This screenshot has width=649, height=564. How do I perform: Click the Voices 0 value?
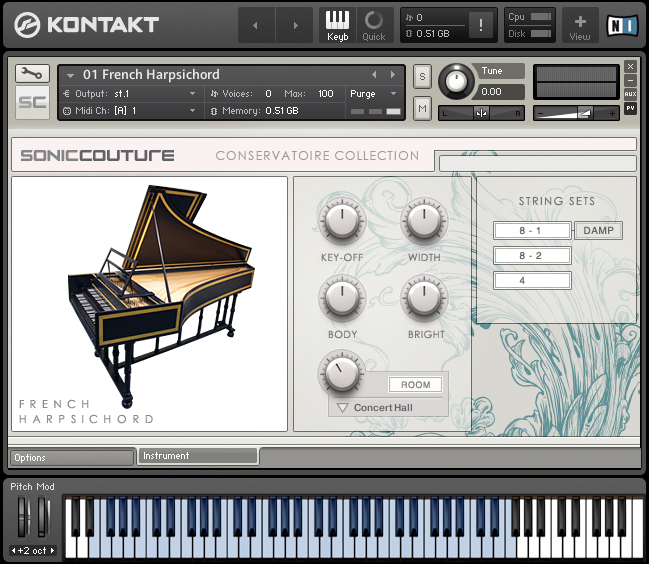tap(268, 94)
